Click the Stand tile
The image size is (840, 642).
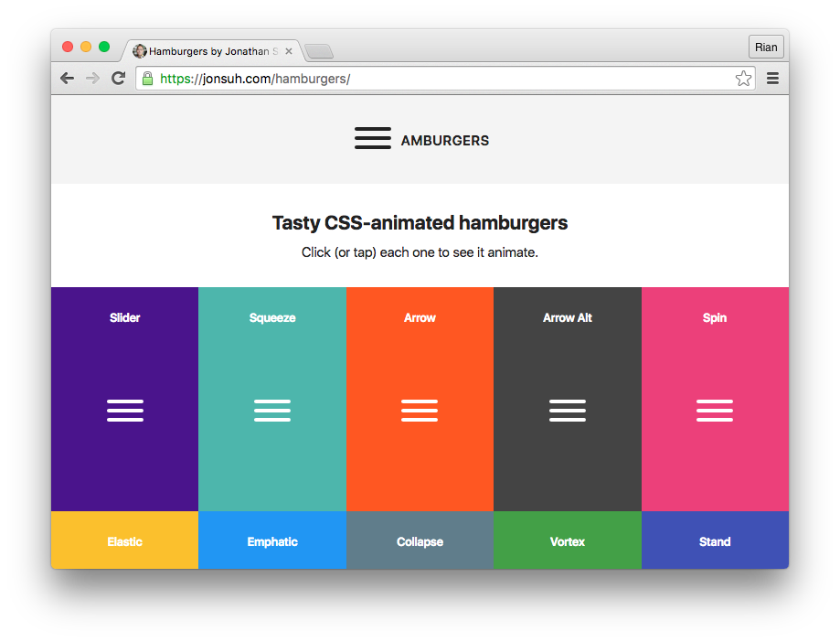pos(714,540)
